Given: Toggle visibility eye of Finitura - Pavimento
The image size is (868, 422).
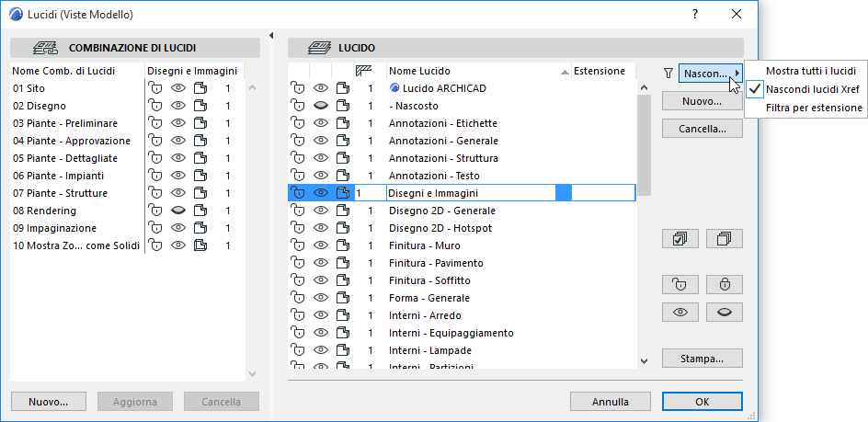Looking at the screenshot, I should (321, 263).
